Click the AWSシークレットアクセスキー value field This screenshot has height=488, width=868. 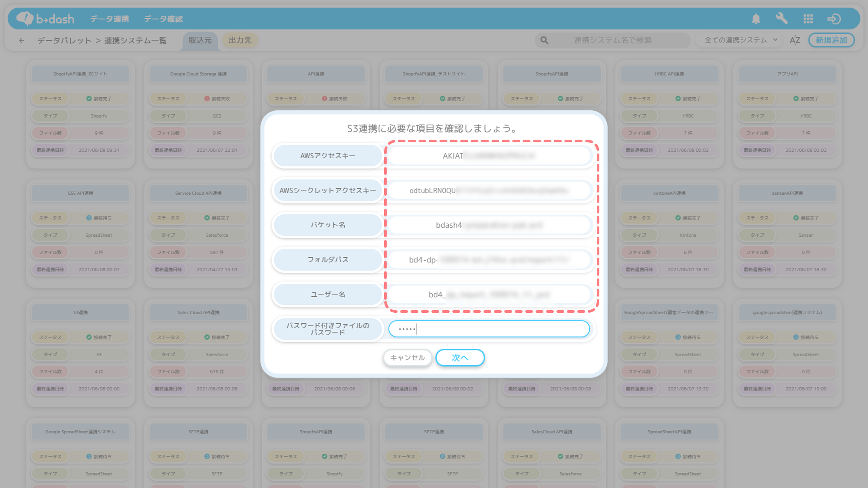489,190
